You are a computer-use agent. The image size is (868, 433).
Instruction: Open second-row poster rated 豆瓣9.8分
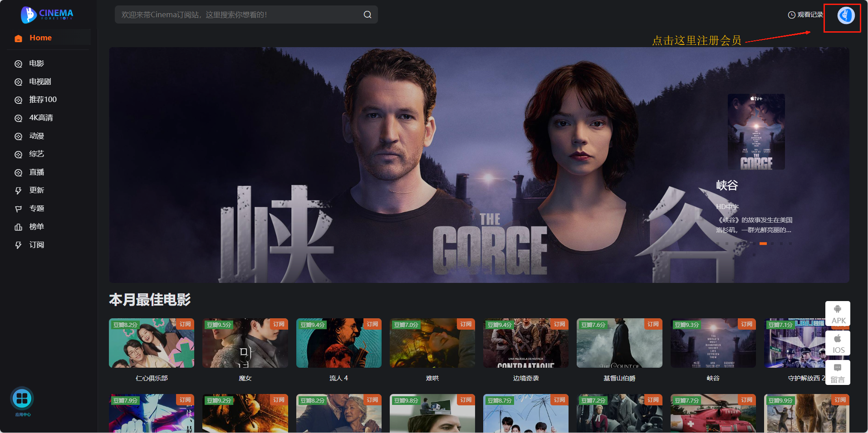432,413
